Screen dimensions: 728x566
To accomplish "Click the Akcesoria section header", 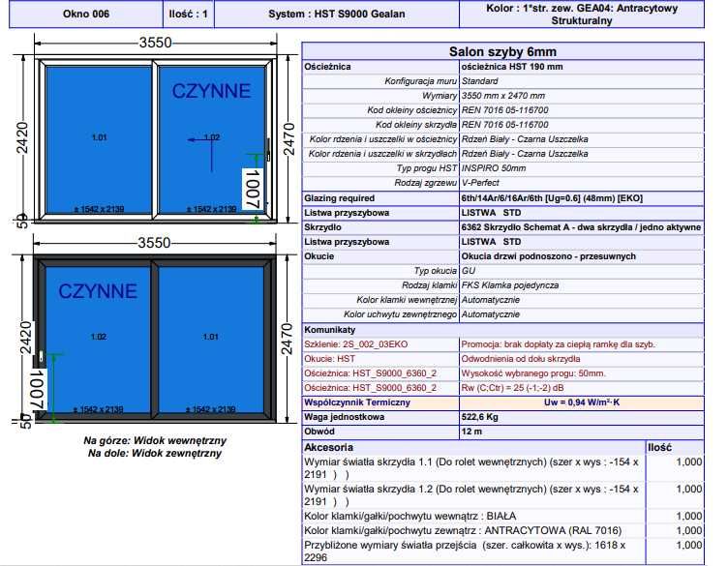I will coord(329,447).
